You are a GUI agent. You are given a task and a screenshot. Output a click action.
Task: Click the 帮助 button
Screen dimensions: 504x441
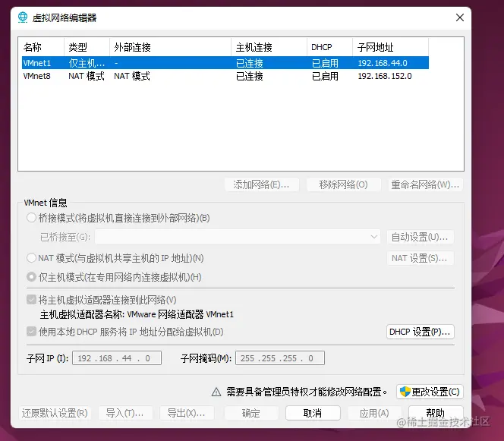click(436, 413)
